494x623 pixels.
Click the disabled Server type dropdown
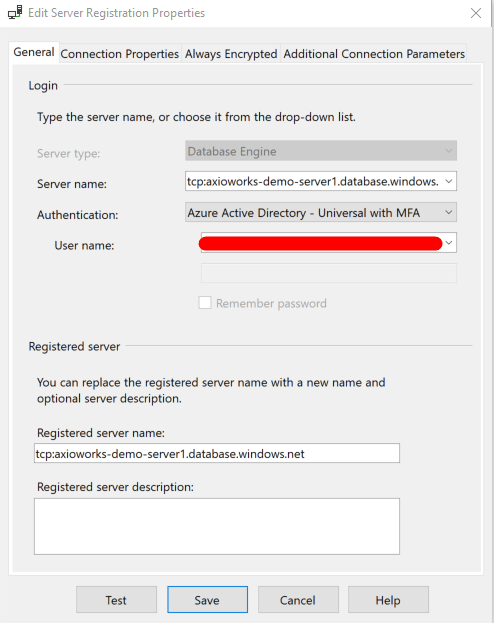321,151
